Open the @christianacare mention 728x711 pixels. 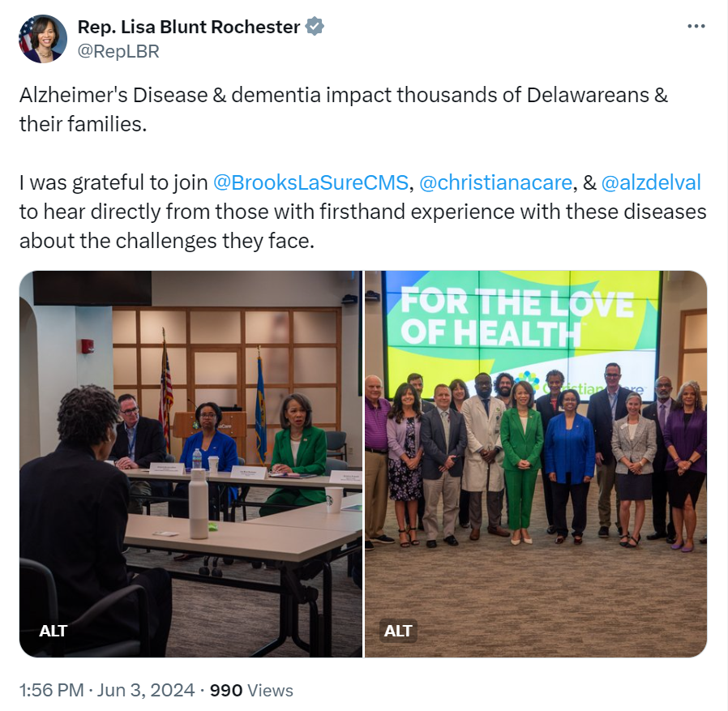coord(495,182)
